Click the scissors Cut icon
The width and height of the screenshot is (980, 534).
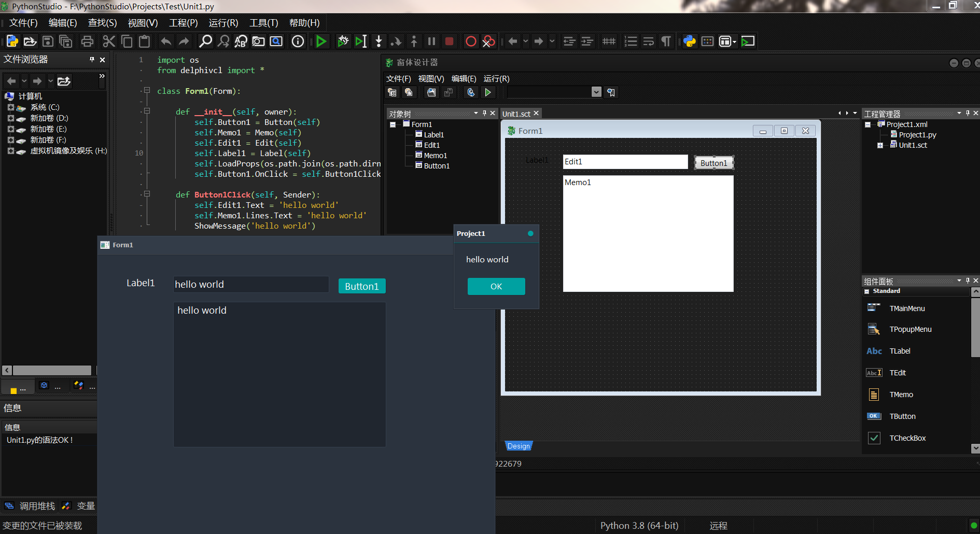pos(109,41)
